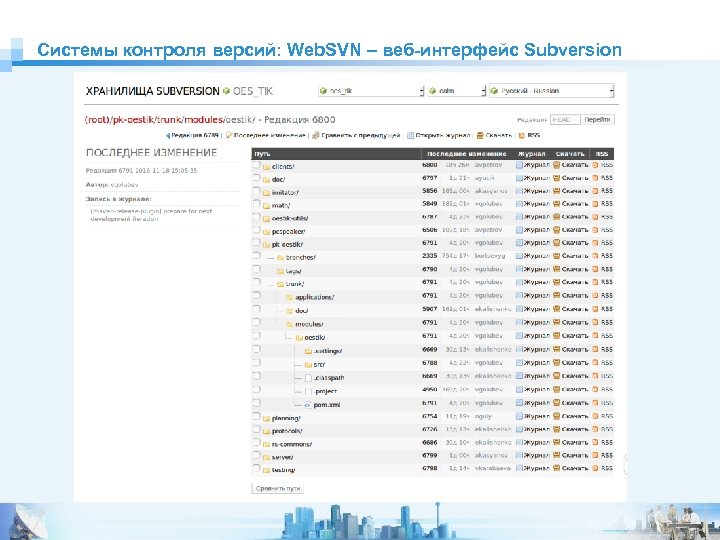720x540 pixels.
Task: Click Журнал link in tags/ row
Action: pos(536,269)
